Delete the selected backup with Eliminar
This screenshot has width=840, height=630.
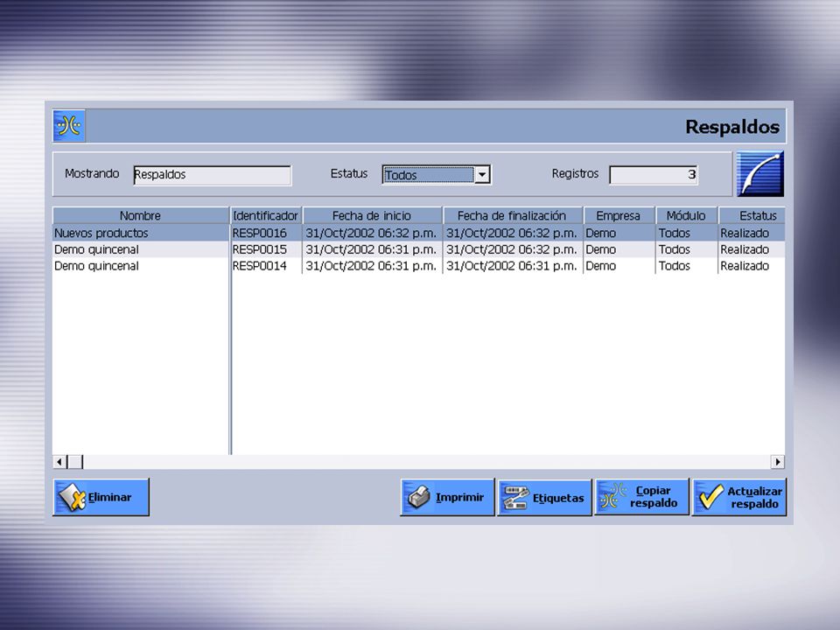101,497
